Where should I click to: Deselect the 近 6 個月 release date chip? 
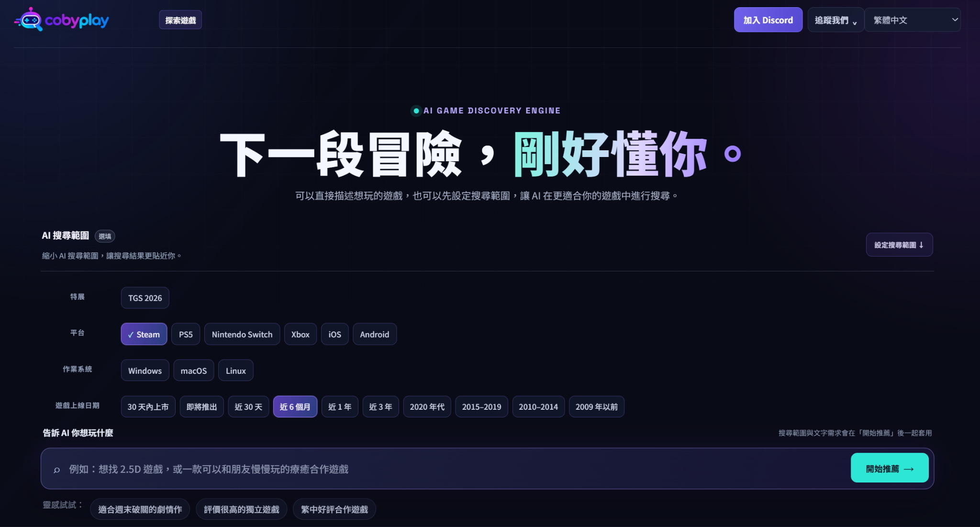pyautogui.click(x=295, y=406)
